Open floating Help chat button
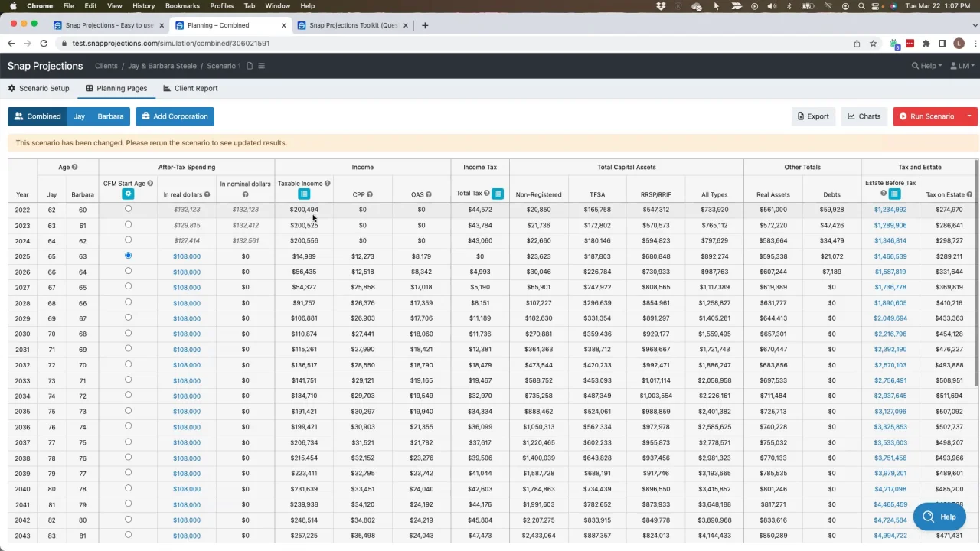980x551 pixels. (x=939, y=517)
